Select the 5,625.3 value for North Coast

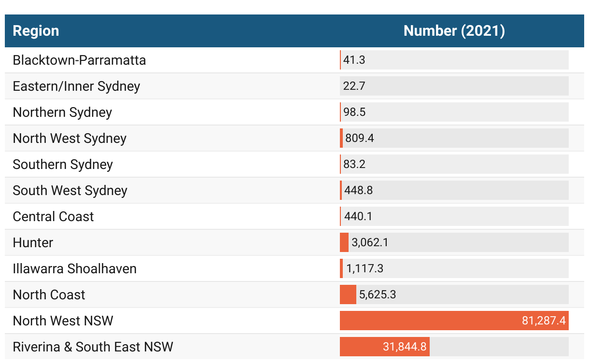pyautogui.click(x=378, y=295)
